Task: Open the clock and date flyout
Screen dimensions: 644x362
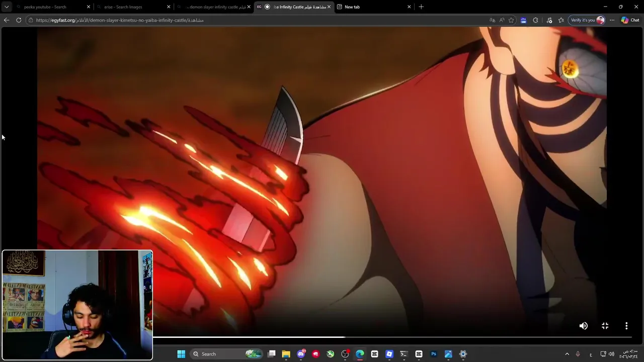Action: (628, 354)
